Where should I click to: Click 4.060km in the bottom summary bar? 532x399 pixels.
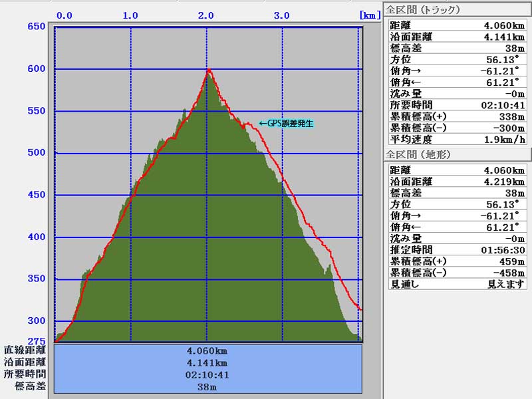click(208, 350)
